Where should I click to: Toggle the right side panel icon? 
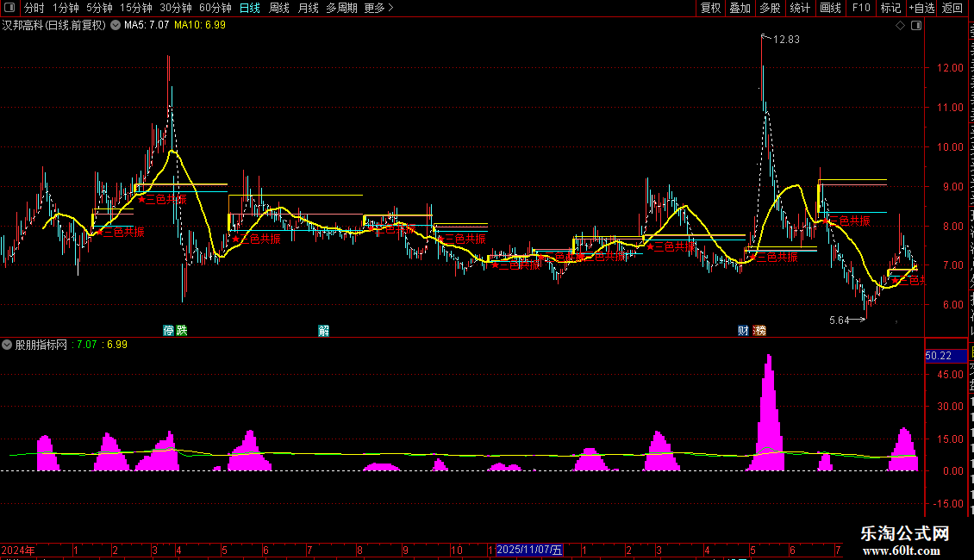tap(916, 26)
